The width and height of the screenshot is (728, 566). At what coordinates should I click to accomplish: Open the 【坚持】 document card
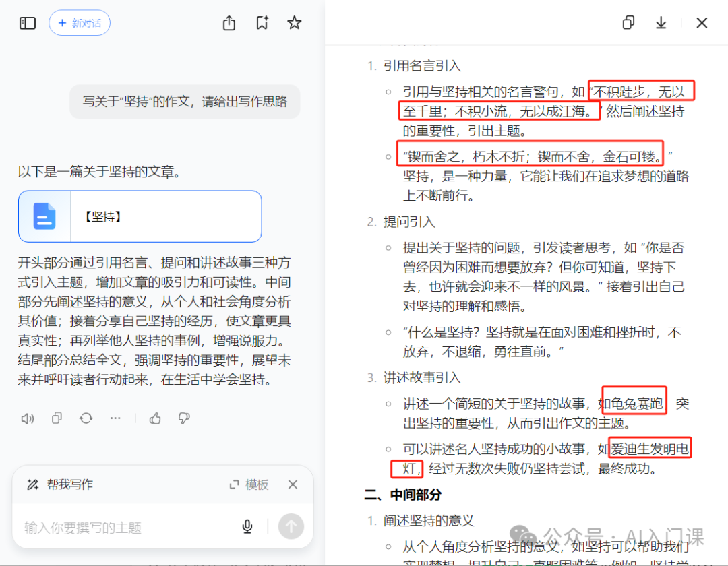pyautogui.click(x=140, y=216)
